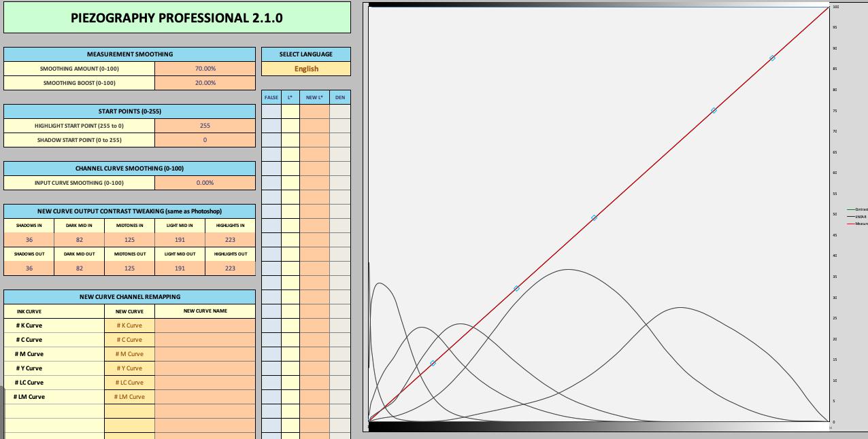Image resolution: width=868 pixels, height=439 pixels.
Task: Edit the value under SHADOWS OUT
Action: coord(29,268)
